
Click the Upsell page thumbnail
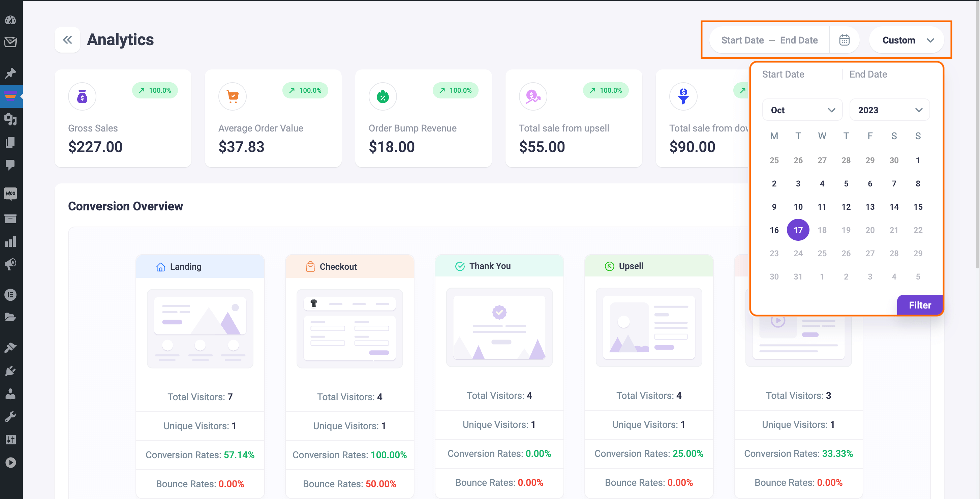649,327
